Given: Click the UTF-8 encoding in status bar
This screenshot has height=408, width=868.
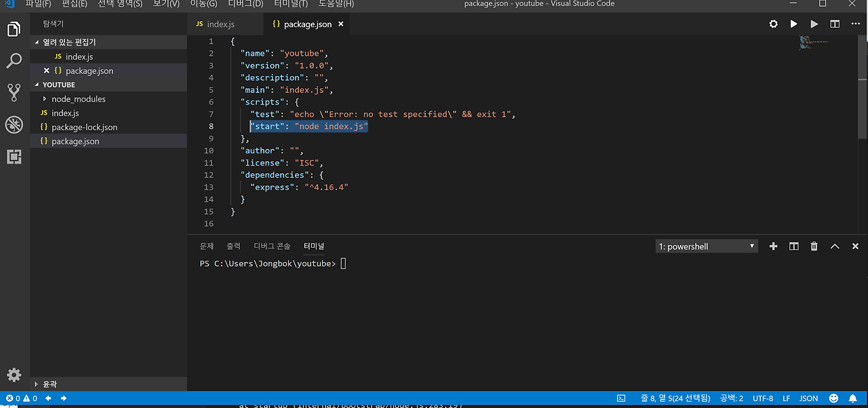Looking at the screenshot, I should [762, 398].
